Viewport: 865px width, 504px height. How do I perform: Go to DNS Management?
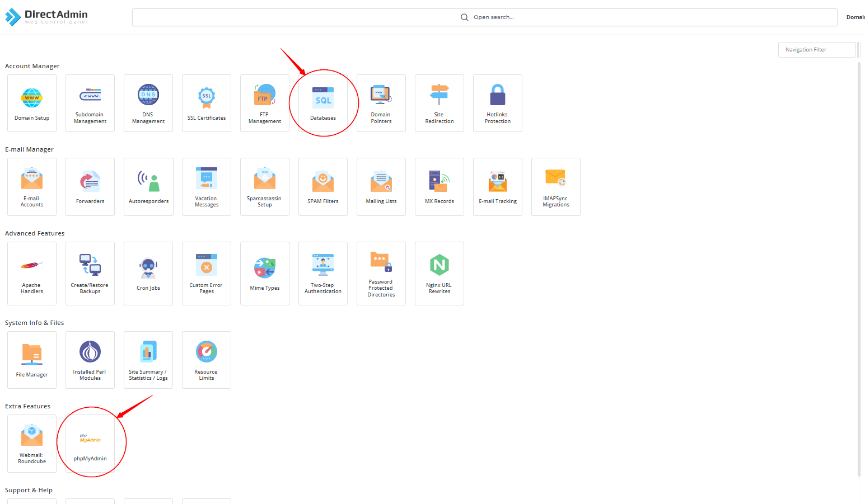pos(148,103)
